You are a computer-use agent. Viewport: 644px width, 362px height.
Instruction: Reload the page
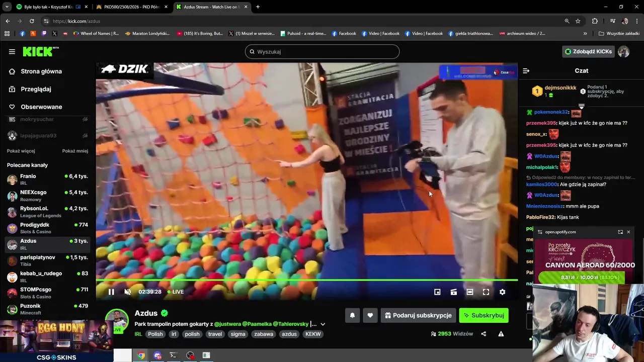pos(32,21)
